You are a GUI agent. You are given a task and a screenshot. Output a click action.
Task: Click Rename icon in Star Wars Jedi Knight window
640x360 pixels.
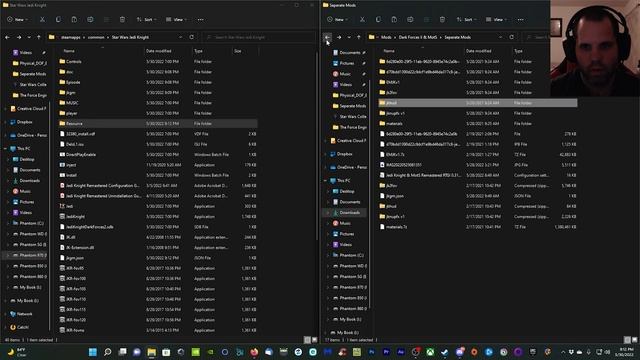coord(90,20)
